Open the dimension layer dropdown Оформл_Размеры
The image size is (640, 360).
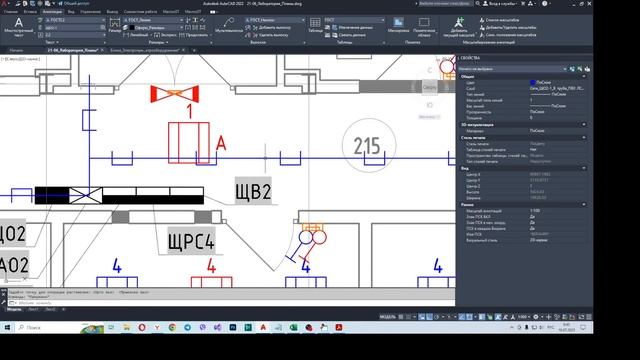click(x=156, y=28)
